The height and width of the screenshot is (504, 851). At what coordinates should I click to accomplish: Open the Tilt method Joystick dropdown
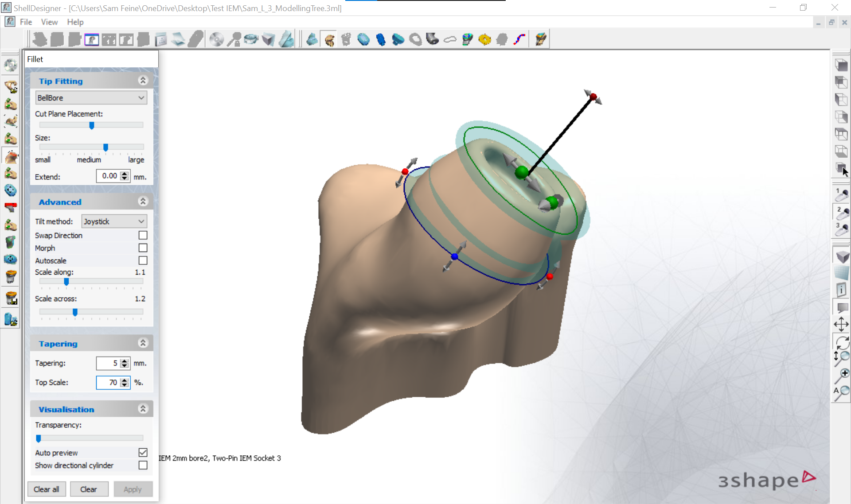pyautogui.click(x=114, y=221)
